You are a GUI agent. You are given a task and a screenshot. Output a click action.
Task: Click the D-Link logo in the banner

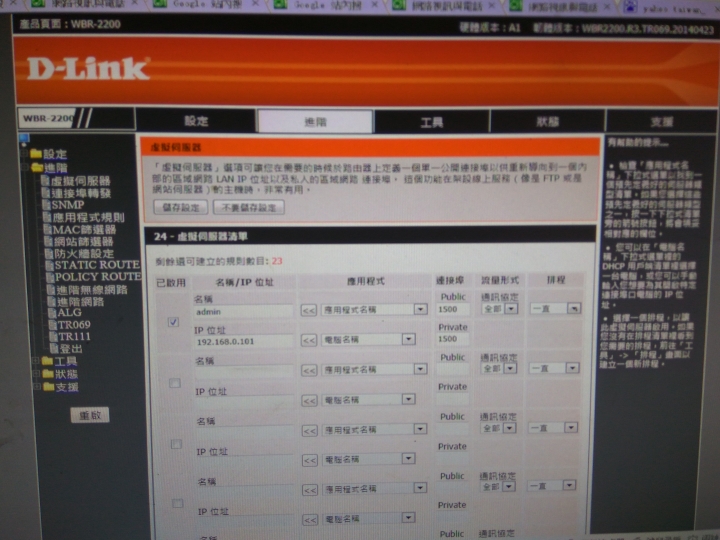tap(89, 69)
